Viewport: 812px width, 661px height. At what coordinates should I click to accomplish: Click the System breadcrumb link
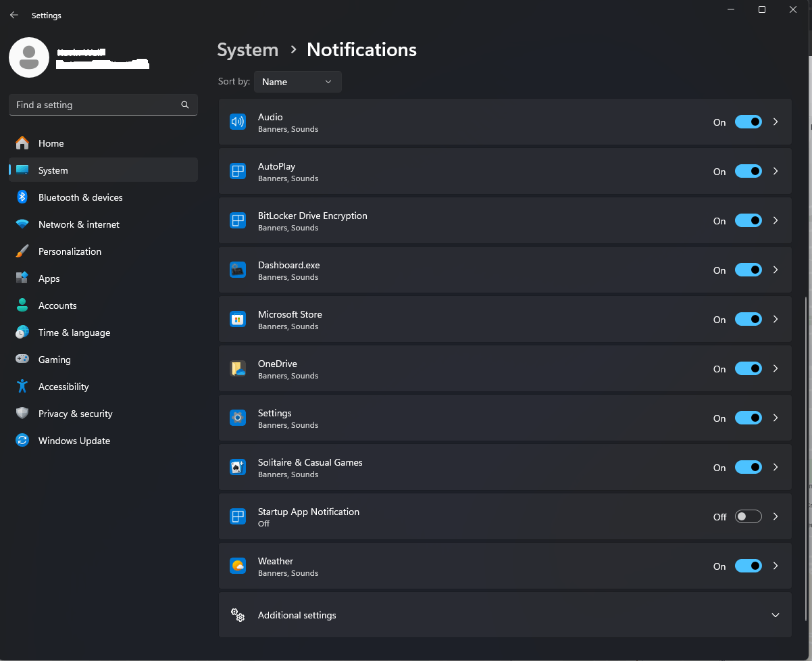(247, 50)
